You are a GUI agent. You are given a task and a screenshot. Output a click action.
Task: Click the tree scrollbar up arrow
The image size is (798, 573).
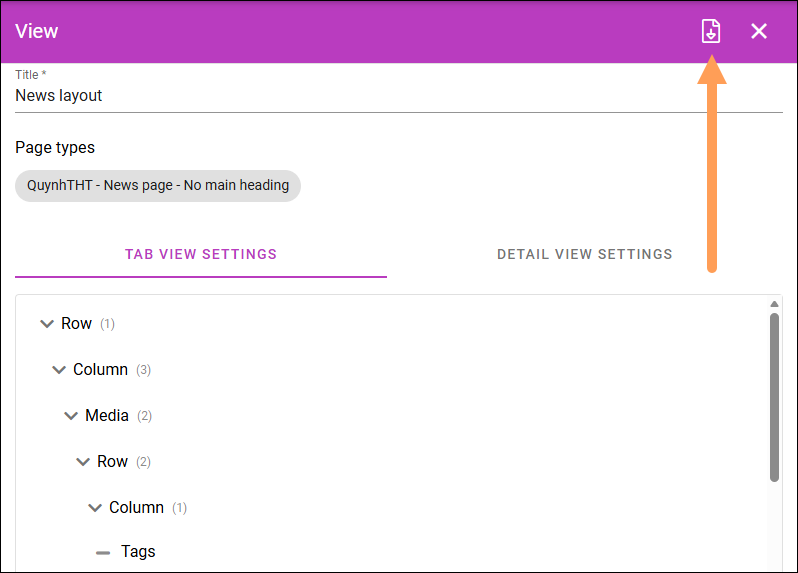click(x=774, y=304)
